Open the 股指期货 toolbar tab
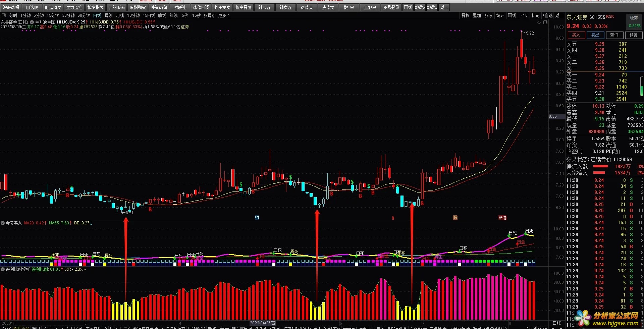The image size is (644, 329). click(x=138, y=7)
